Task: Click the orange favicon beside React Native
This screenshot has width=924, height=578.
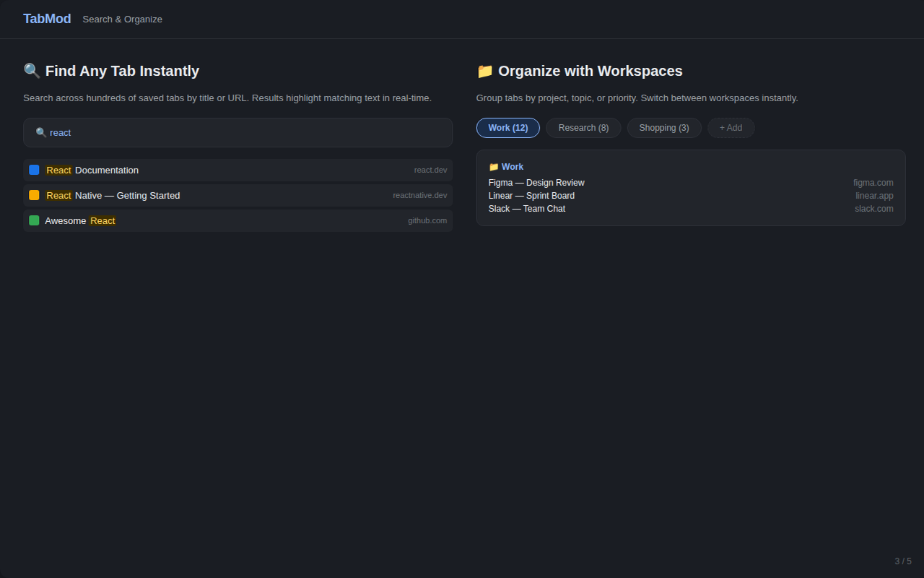Action: coord(34,195)
